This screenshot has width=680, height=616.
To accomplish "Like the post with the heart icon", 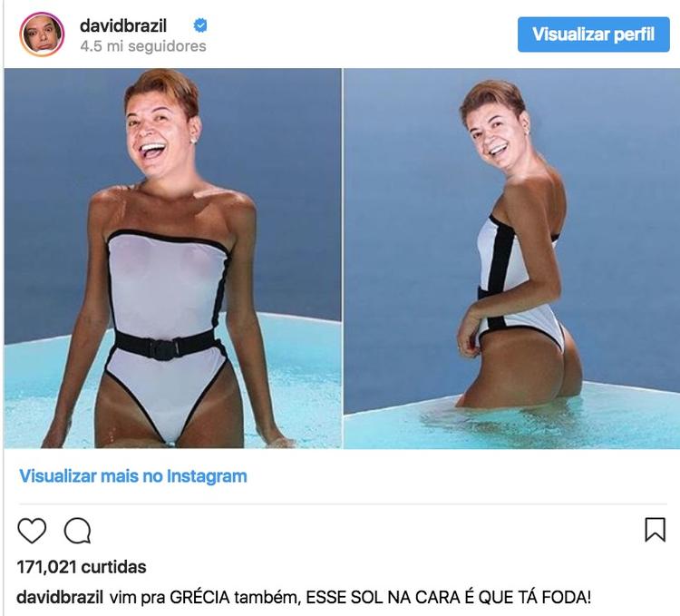I will [x=32, y=530].
